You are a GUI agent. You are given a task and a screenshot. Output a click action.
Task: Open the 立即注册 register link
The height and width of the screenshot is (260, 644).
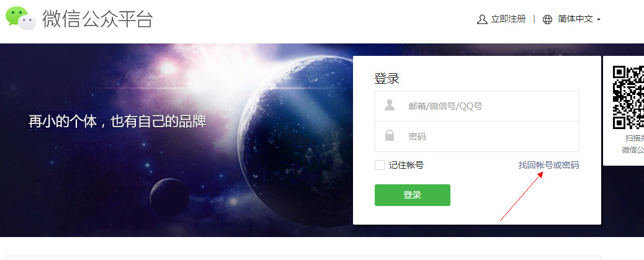[509, 19]
